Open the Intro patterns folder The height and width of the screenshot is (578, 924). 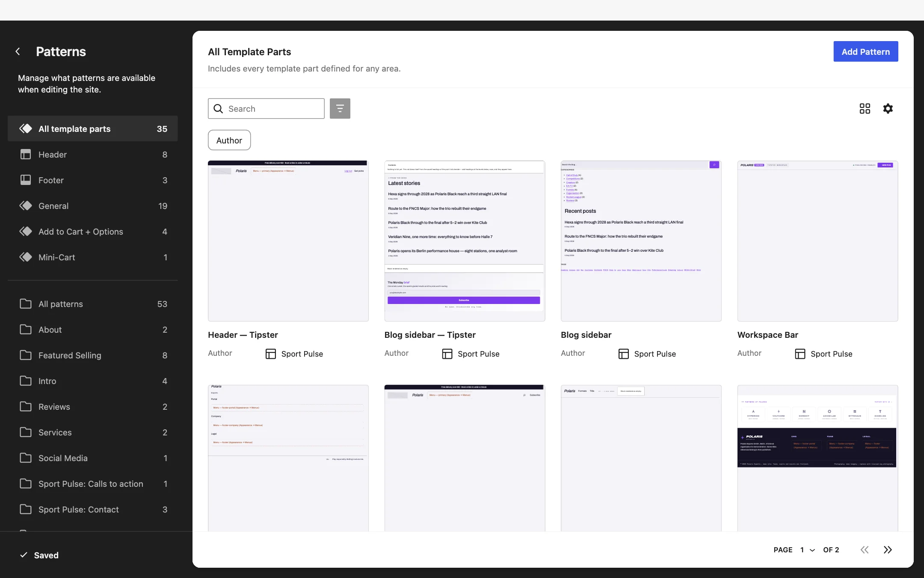(93, 381)
